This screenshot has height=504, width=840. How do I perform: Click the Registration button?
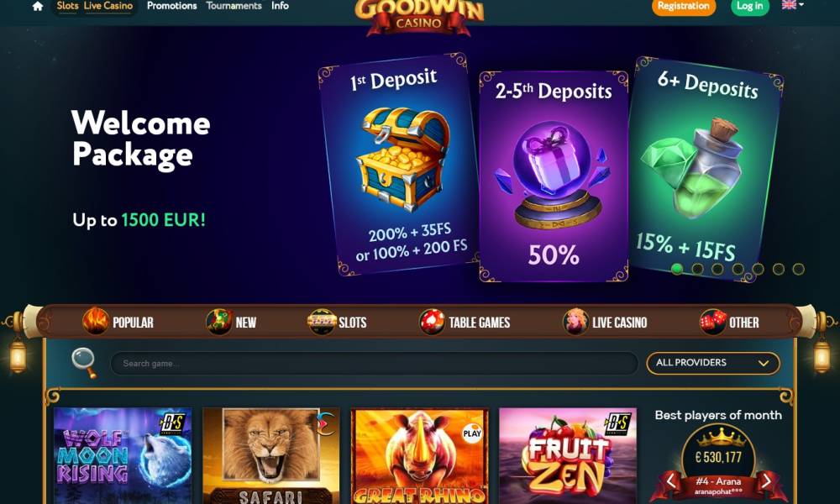pyautogui.click(x=684, y=7)
